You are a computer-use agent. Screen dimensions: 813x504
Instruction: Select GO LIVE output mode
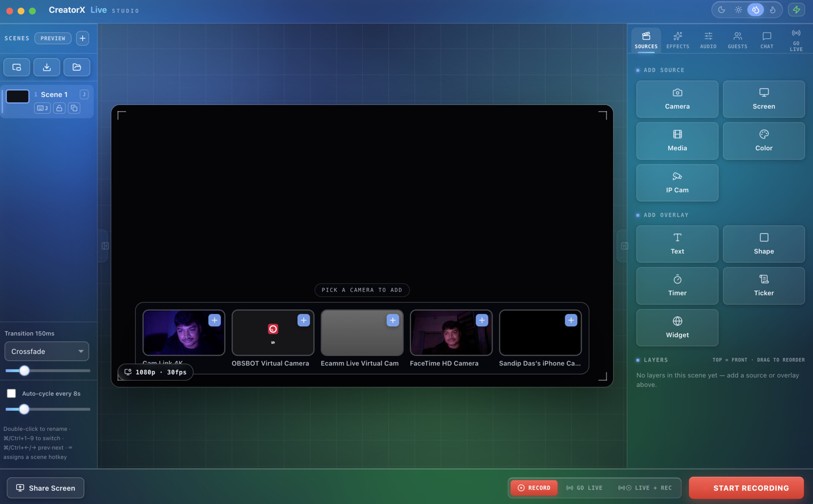584,488
